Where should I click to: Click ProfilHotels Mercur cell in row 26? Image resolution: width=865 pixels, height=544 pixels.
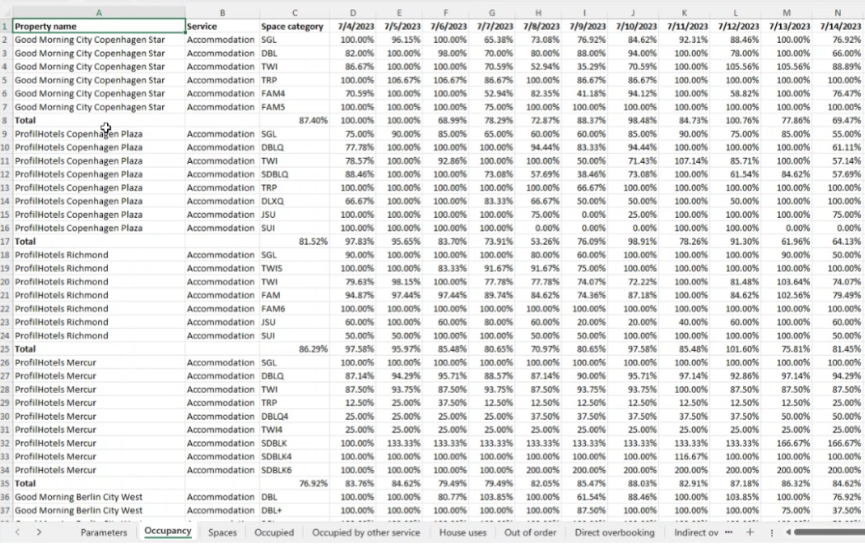click(x=99, y=362)
